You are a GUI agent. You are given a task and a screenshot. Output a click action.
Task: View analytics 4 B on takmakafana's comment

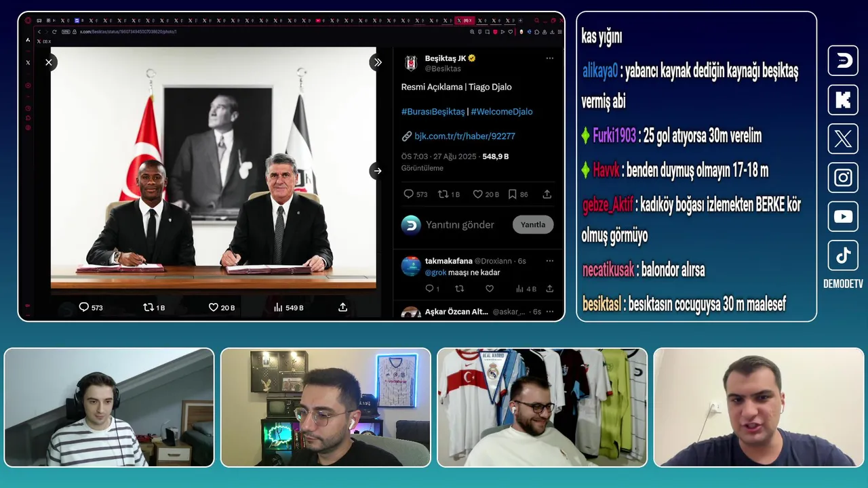[x=525, y=289]
